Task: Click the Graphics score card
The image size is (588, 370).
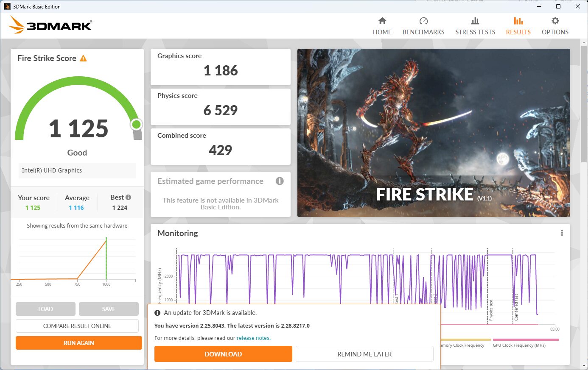Action: pos(221,67)
